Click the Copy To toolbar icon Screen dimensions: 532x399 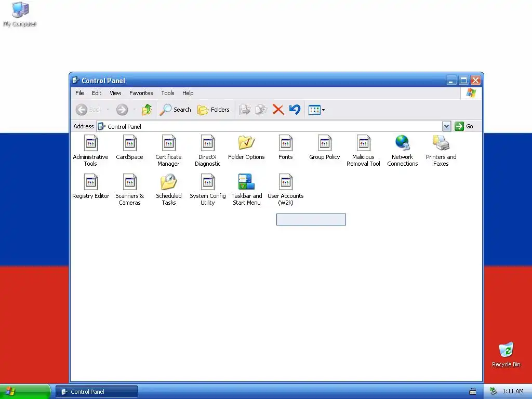261,110
